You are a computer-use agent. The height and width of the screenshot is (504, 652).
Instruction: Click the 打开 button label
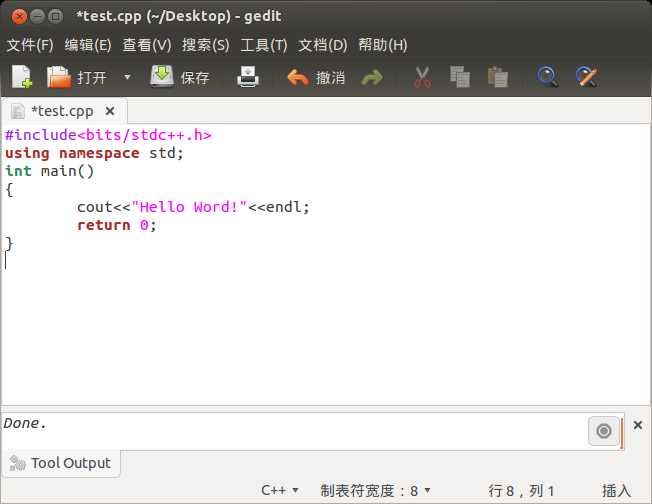(x=91, y=77)
